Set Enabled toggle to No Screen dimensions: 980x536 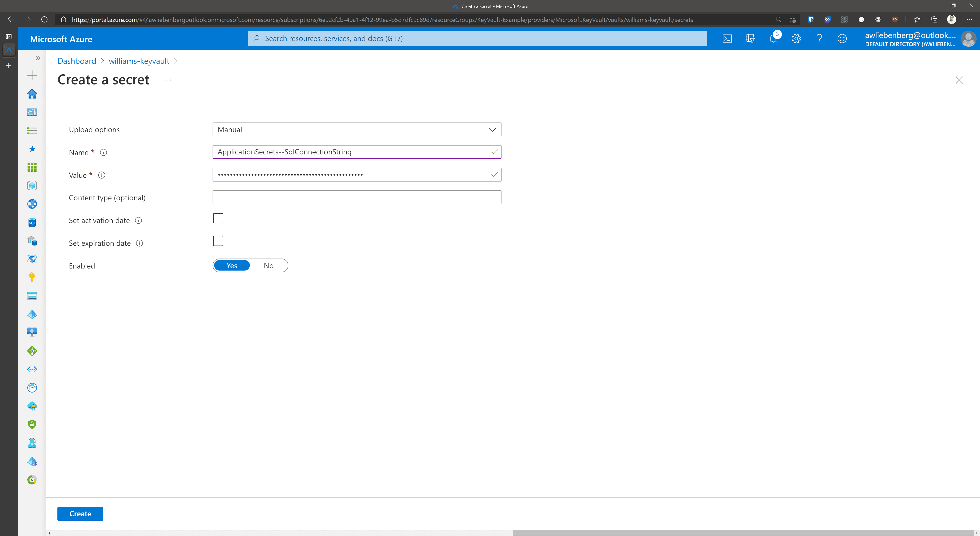click(268, 265)
